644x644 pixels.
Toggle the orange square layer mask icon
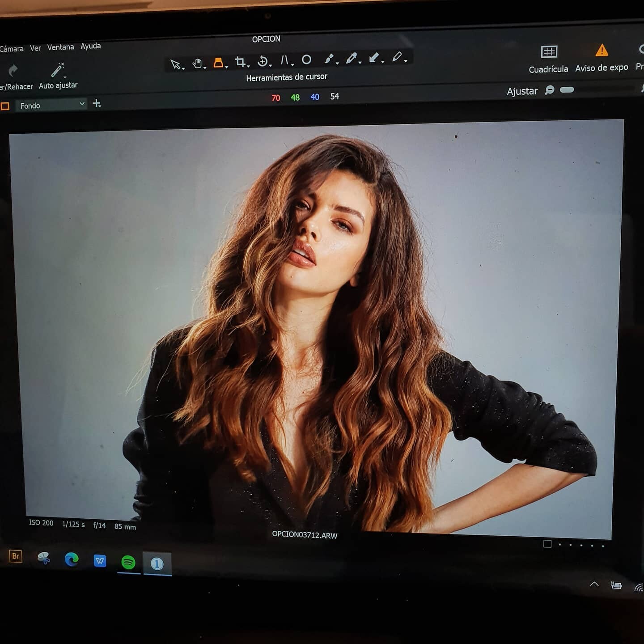(x=5, y=106)
